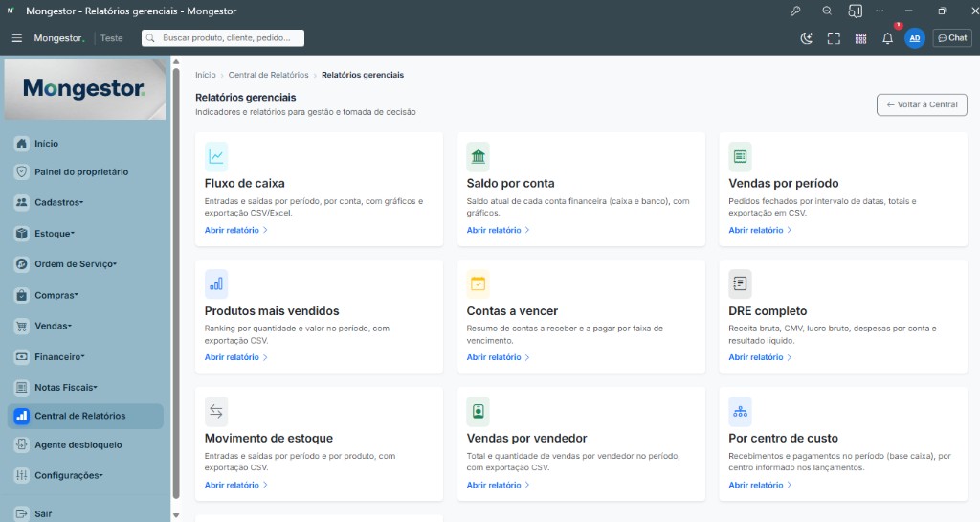The width and height of the screenshot is (980, 522).
Task: Click the Por centro de custo icon
Action: click(x=740, y=411)
